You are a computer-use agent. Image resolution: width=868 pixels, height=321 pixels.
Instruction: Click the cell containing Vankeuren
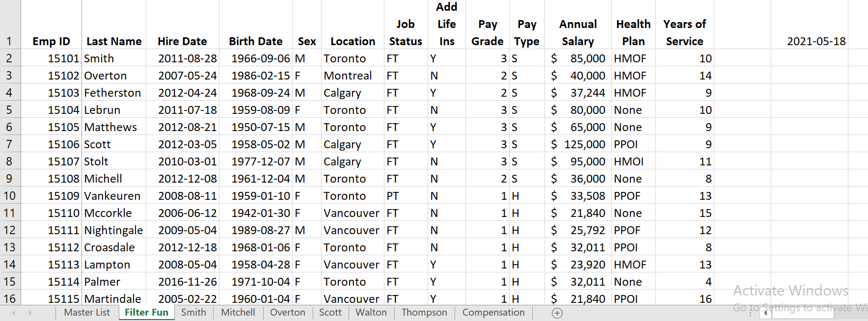pyautogui.click(x=114, y=195)
